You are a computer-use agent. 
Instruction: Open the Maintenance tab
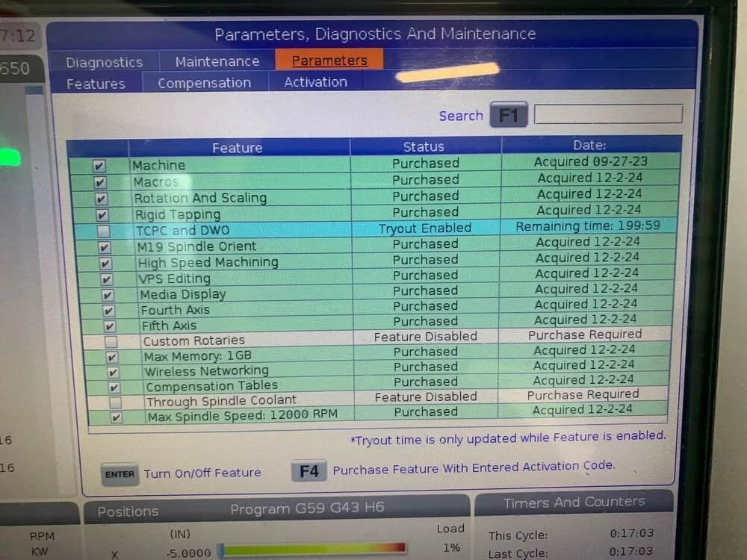tap(217, 62)
